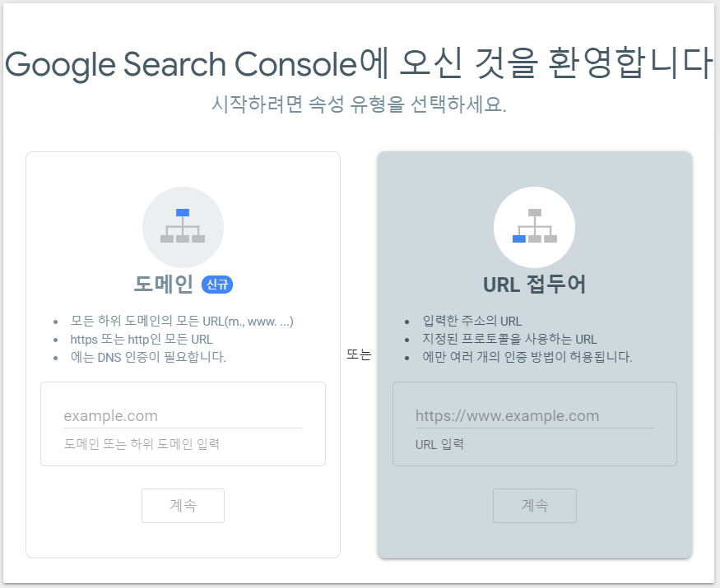Select the URL 접두어 heading

coord(535,284)
